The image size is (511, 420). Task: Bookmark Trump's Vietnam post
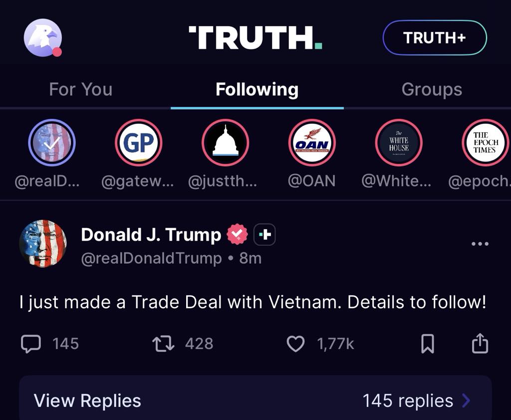[428, 344]
